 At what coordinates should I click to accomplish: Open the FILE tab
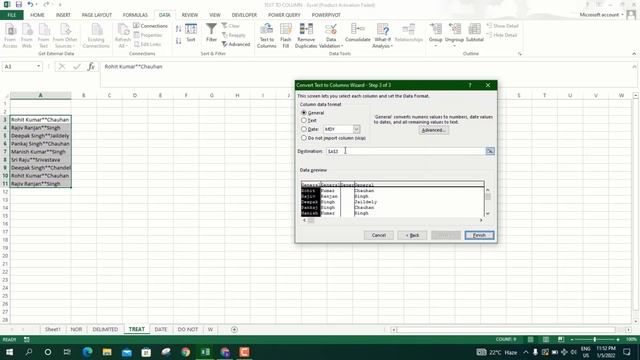pyautogui.click(x=12, y=15)
